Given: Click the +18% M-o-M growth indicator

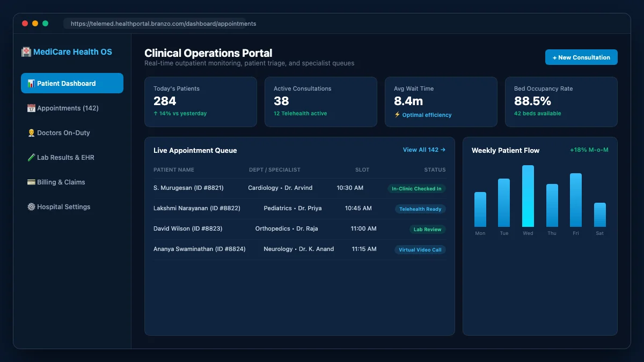Looking at the screenshot, I should coord(589,150).
